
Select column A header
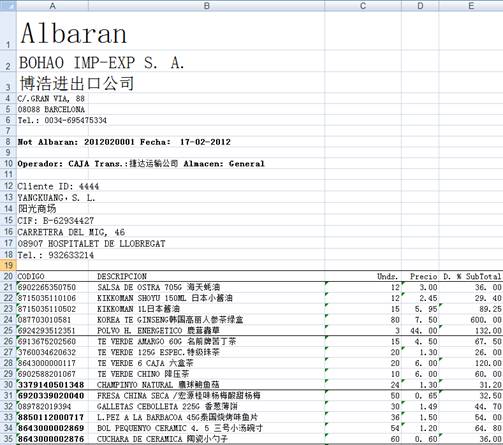[52, 6]
